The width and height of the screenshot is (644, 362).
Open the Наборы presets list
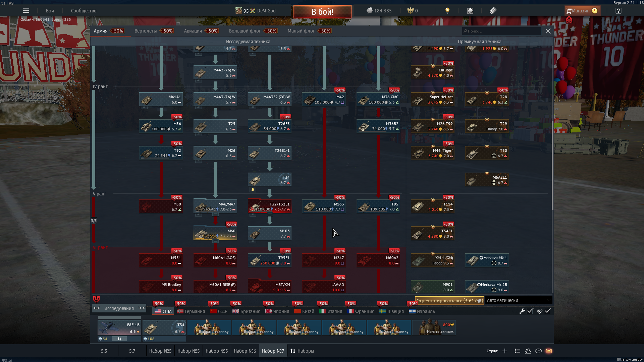tap(302, 351)
